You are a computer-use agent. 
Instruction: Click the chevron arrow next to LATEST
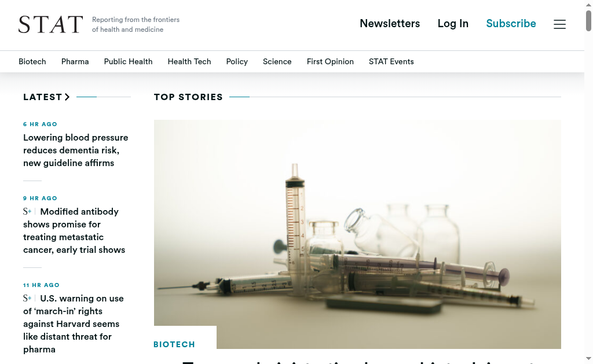point(67,97)
